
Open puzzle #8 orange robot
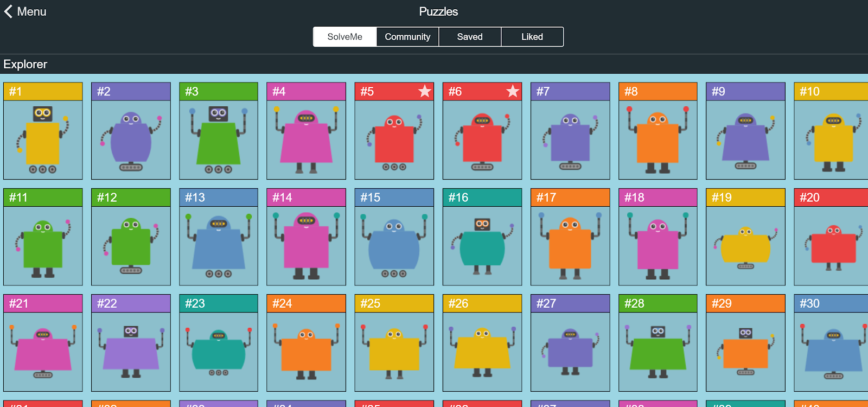658,131
